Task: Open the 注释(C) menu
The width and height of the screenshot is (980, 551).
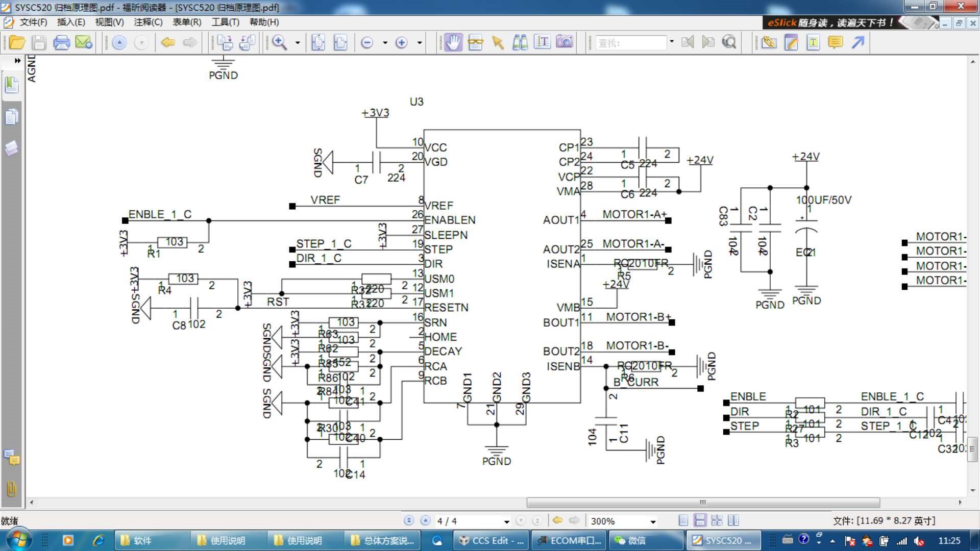Action: pyautogui.click(x=148, y=22)
